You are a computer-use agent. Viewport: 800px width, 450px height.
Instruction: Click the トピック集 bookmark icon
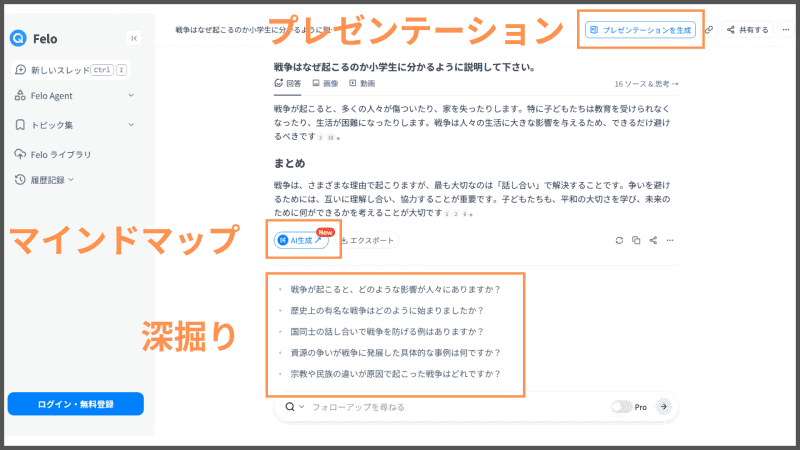click(20, 125)
